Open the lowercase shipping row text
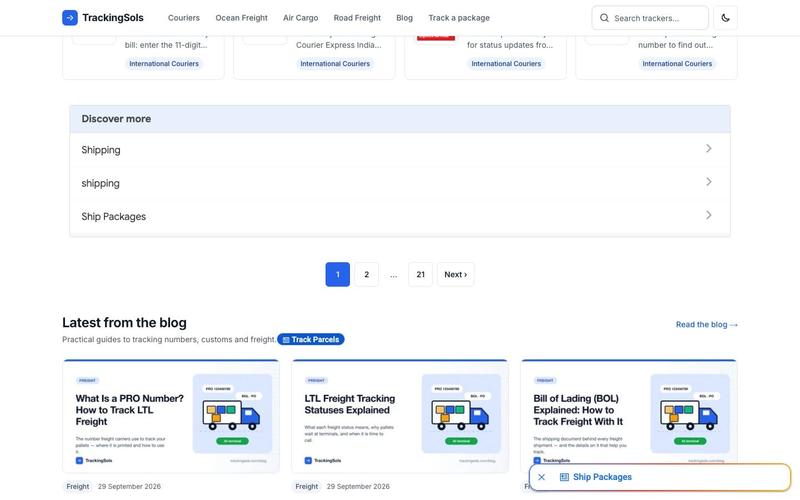The height and width of the screenshot is (500, 800). tap(101, 183)
